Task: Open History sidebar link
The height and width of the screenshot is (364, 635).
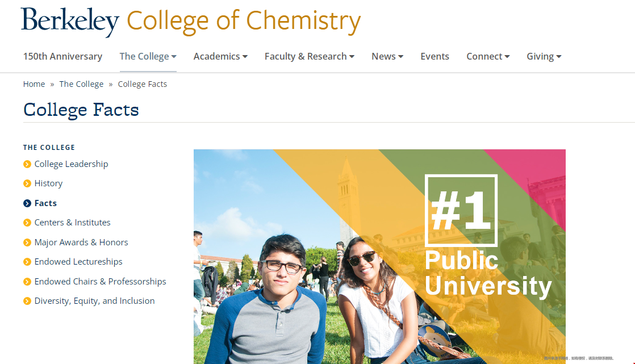Action: [49, 183]
